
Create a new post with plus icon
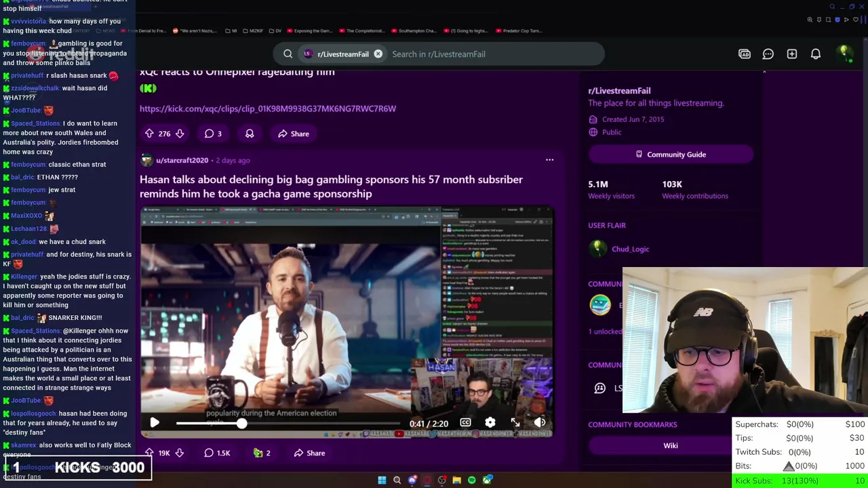792,54
